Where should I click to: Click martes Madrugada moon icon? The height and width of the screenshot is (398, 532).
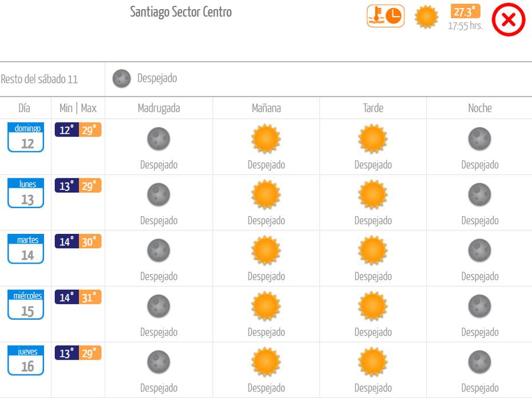pyautogui.click(x=158, y=250)
